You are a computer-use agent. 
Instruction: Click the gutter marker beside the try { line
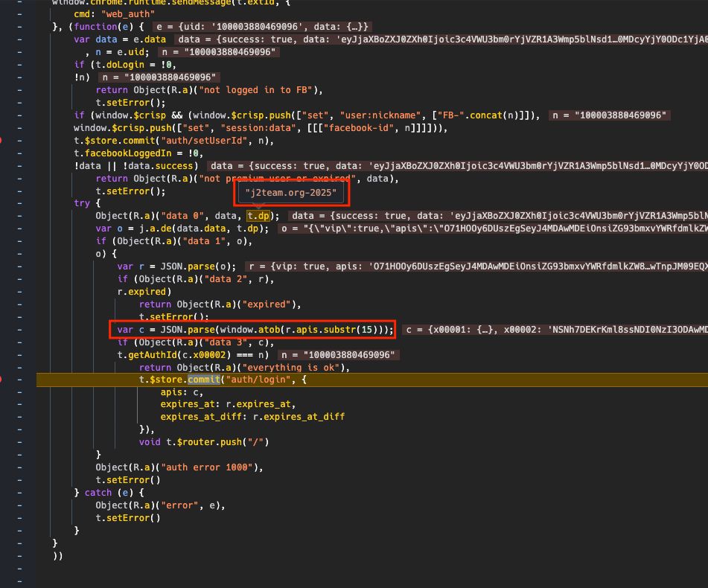[19, 203]
